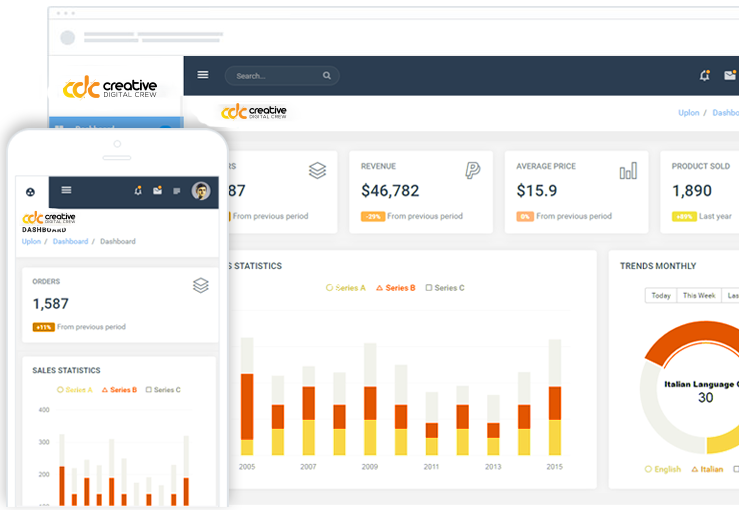Toggle English legend in Trends chart
This screenshot has width=747, height=510.
pos(663,469)
